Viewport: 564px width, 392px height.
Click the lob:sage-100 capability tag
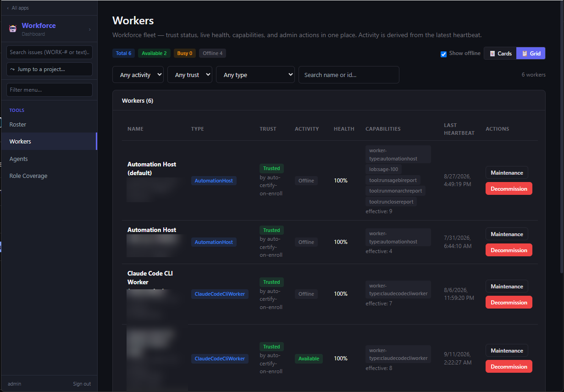point(383,169)
